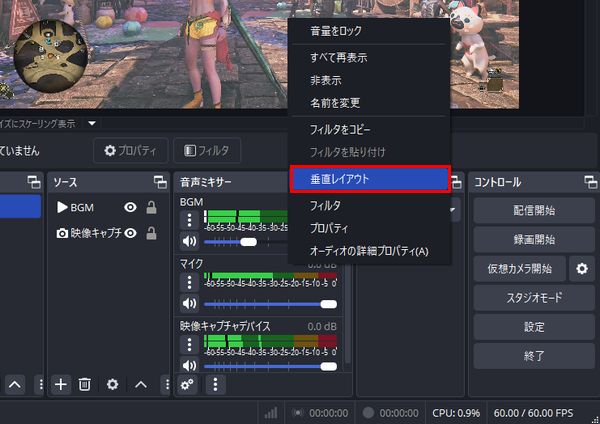Click the スタジオモード button
This screenshot has height=424, width=600.
click(534, 298)
